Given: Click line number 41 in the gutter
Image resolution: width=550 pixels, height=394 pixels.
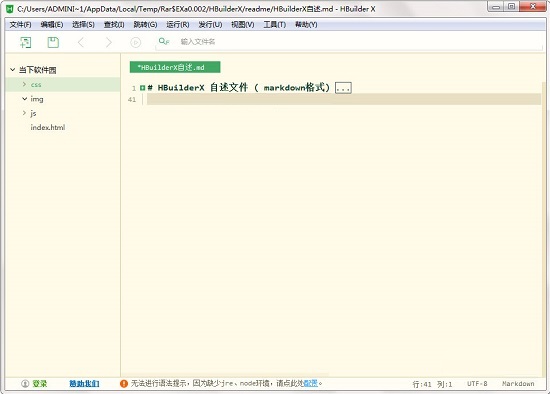Looking at the screenshot, I should click(x=132, y=100).
